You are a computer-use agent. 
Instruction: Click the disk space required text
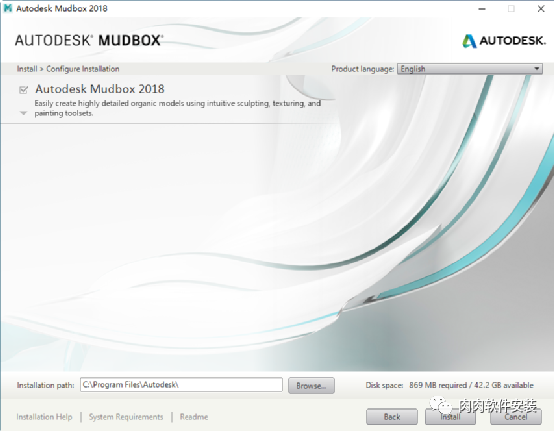[x=449, y=385]
